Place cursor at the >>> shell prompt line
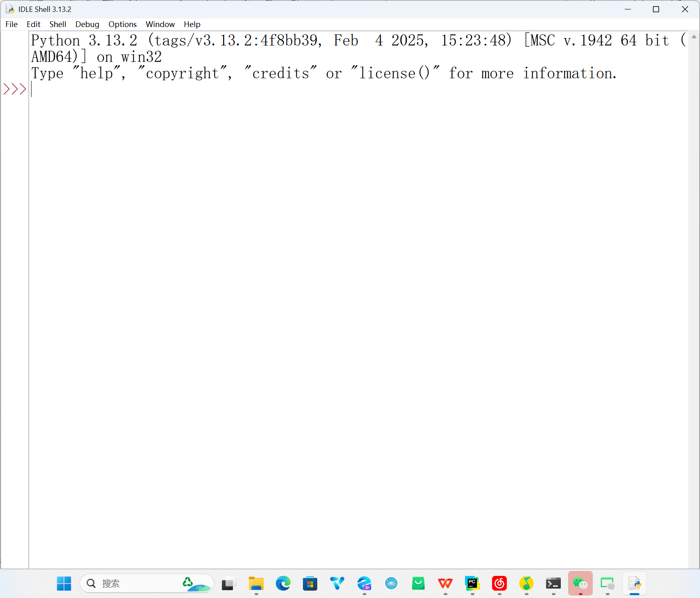The width and height of the screenshot is (700, 598). tap(359, 89)
